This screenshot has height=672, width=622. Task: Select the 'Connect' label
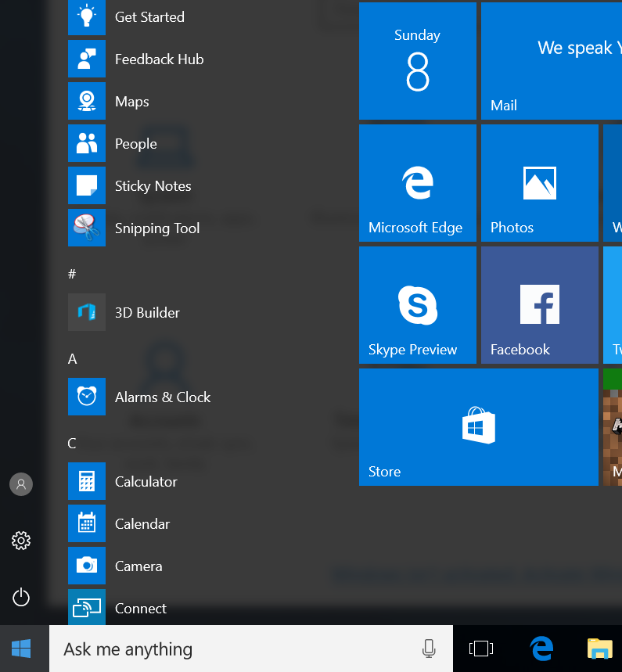(141, 608)
